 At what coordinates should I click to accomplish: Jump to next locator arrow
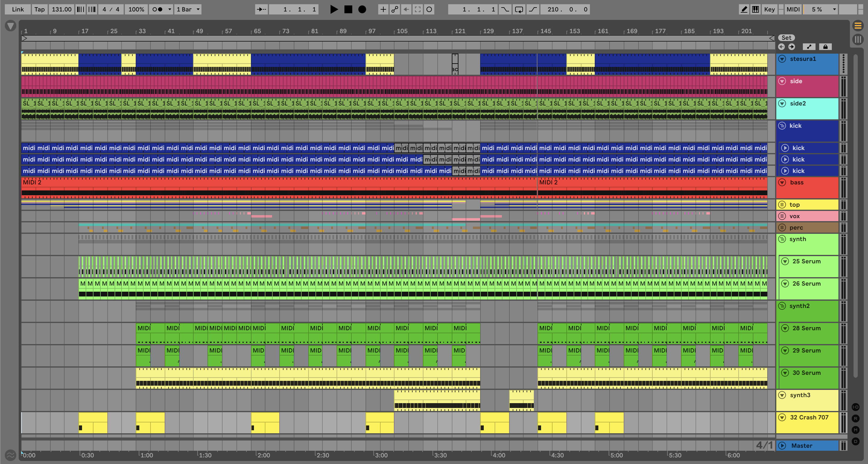(x=791, y=47)
